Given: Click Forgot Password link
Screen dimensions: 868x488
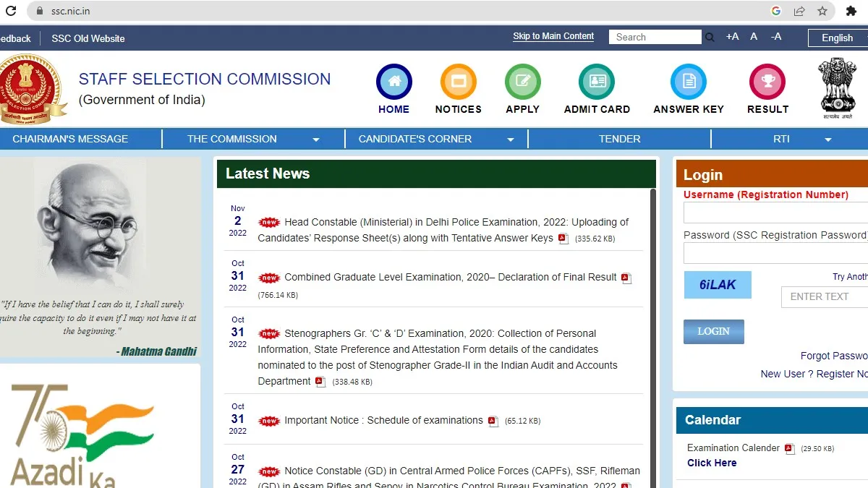Looking at the screenshot, I should point(834,356).
